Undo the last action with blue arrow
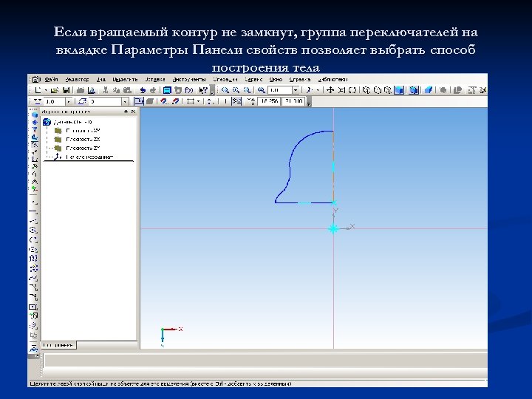532x399 pixels. [x=143, y=90]
